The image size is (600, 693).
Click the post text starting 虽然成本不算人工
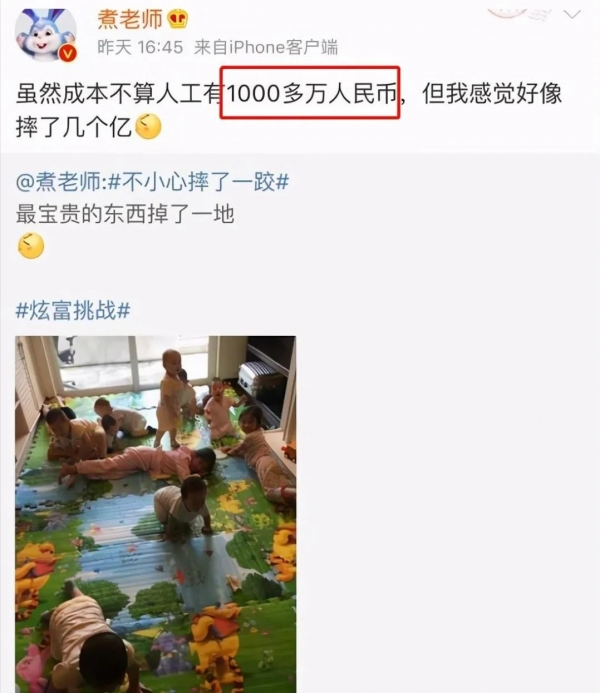coord(289,110)
